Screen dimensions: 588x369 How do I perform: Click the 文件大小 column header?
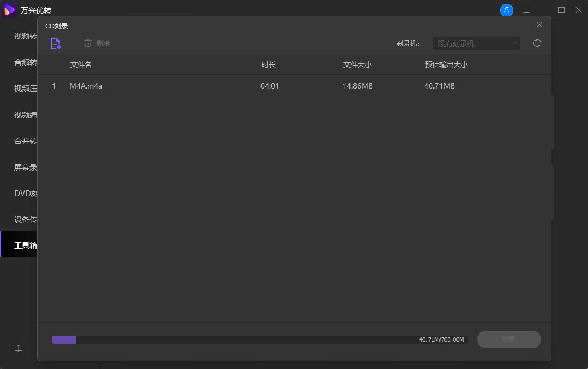358,65
